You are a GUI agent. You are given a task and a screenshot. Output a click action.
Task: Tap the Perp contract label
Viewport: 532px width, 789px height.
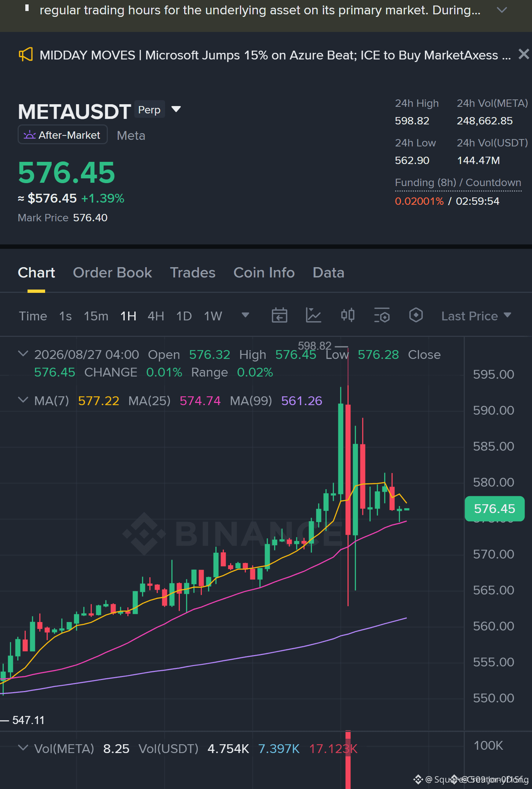pos(149,109)
